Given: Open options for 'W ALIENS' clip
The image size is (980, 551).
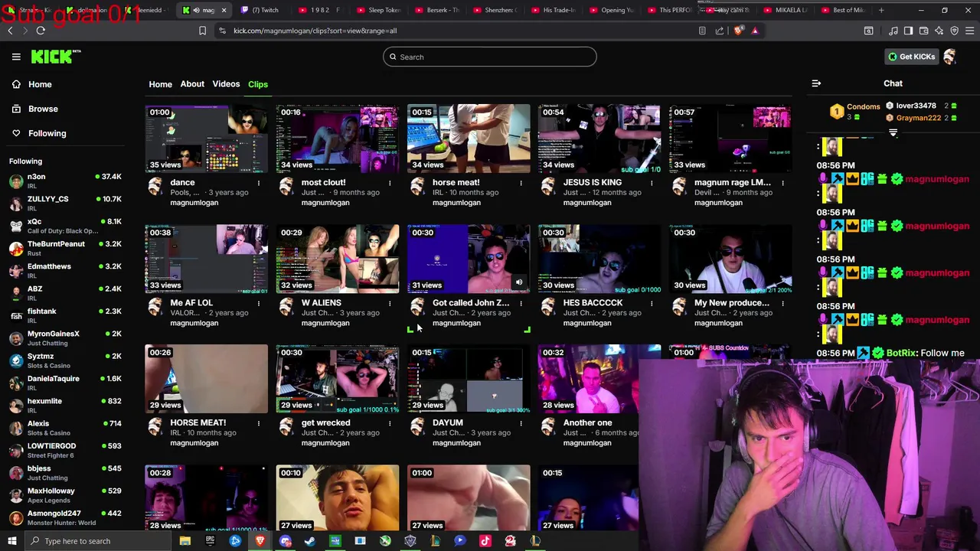Looking at the screenshot, I should pyautogui.click(x=390, y=303).
